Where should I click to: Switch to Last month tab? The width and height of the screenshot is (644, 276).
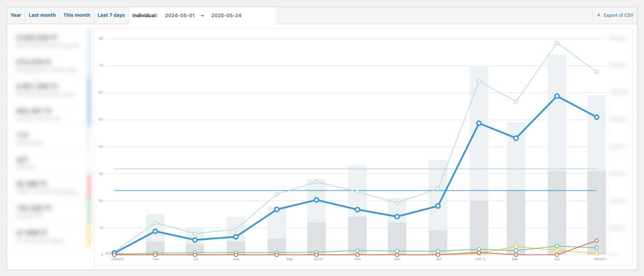(42, 15)
